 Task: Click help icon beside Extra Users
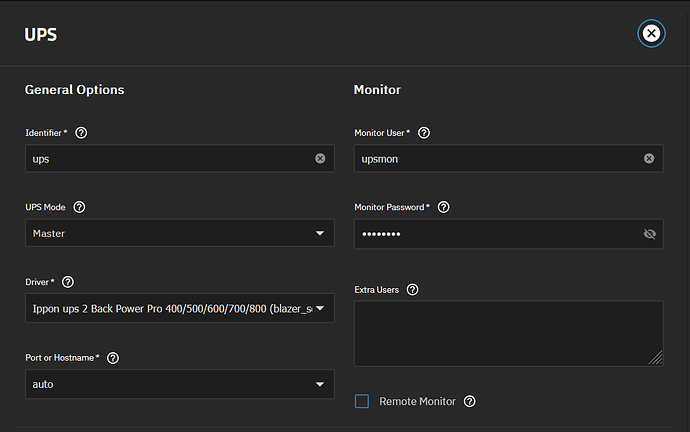(412, 289)
